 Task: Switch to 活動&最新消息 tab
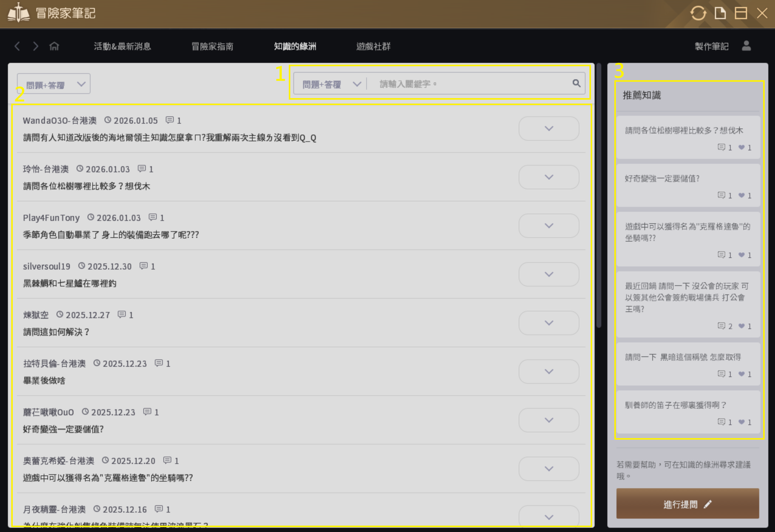coord(122,46)
